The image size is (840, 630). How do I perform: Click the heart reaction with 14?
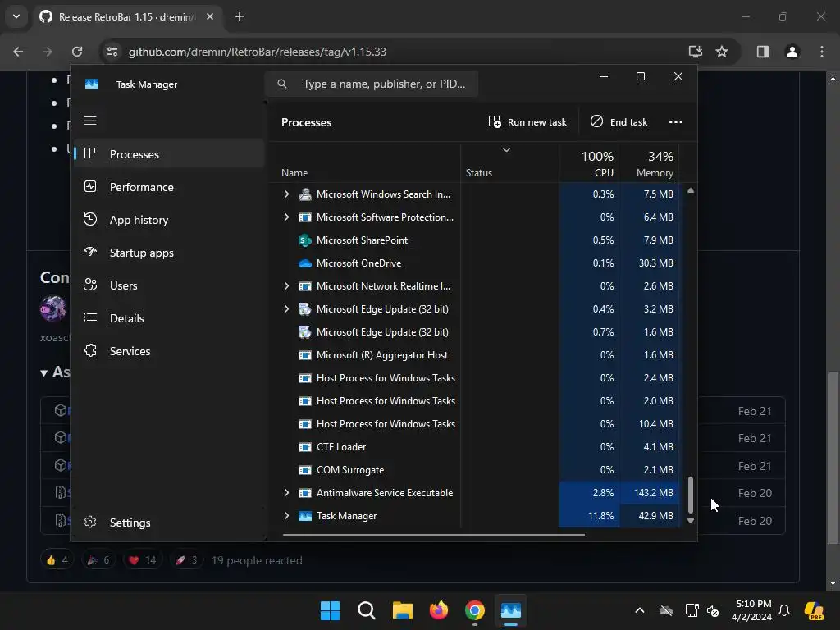[143, 560]
